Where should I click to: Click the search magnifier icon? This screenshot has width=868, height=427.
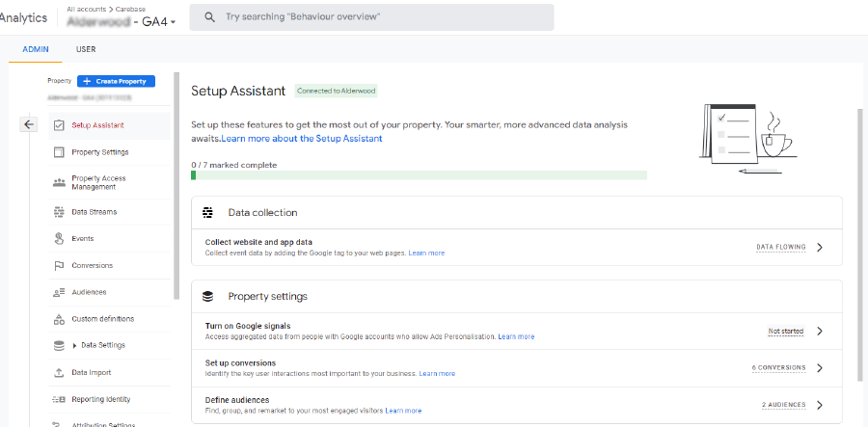210,17
